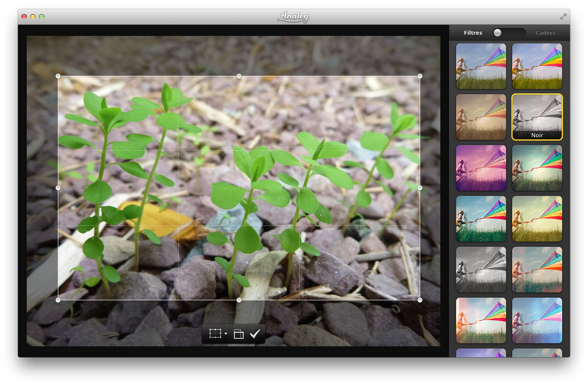Select the highlighted Noir filter thumbnail

click(537, 117)
